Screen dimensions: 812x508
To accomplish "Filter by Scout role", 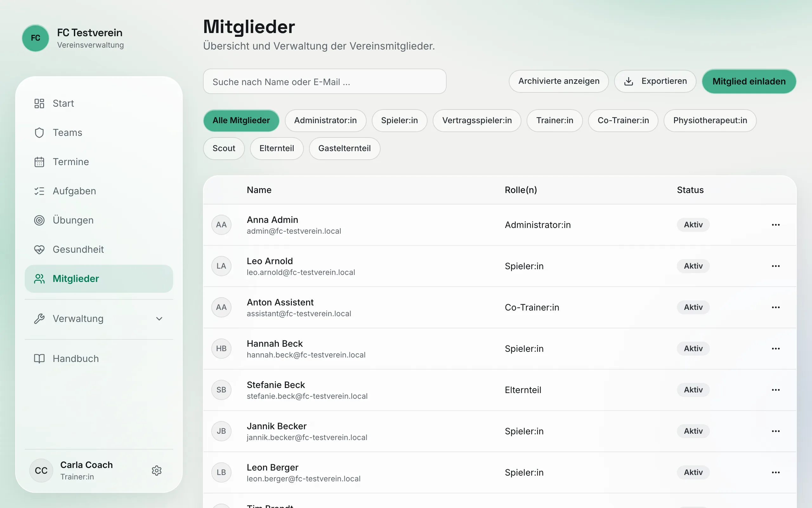I will 224,149.
